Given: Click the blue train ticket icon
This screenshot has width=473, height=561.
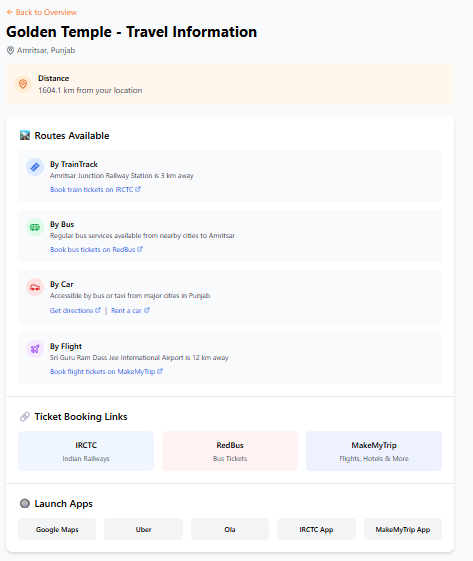Looking at the screenshot, I should click(35, 167).
